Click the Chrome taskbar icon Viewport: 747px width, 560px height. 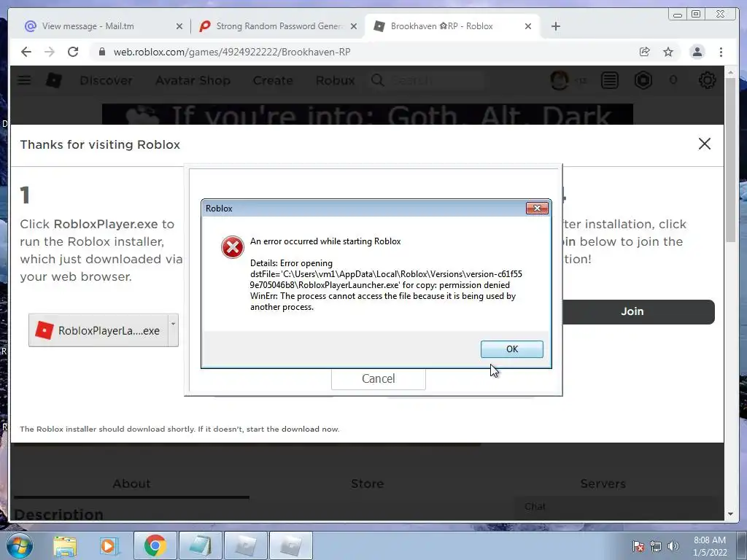155,545
